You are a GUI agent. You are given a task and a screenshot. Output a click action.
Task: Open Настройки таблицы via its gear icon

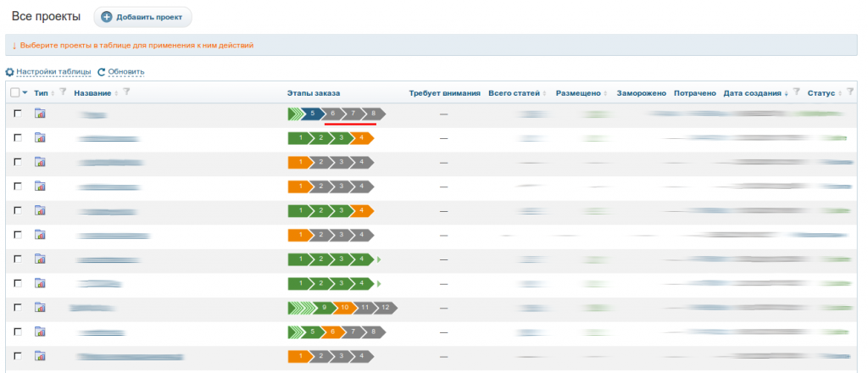[9, 72]
